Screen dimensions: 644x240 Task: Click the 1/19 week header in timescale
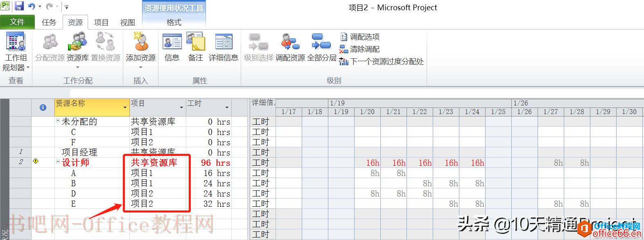tap(420, 103)
